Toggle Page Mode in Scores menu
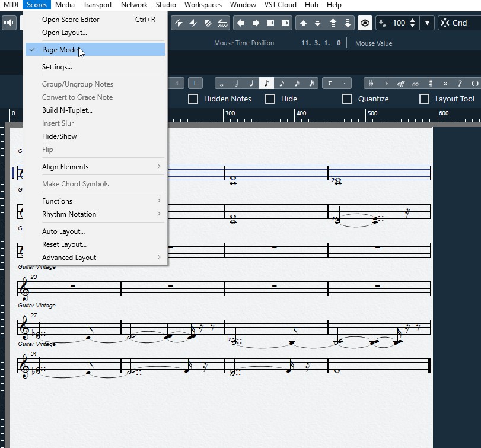The width and height of the screenshot is (481, 448). click(x=60, y=50)
